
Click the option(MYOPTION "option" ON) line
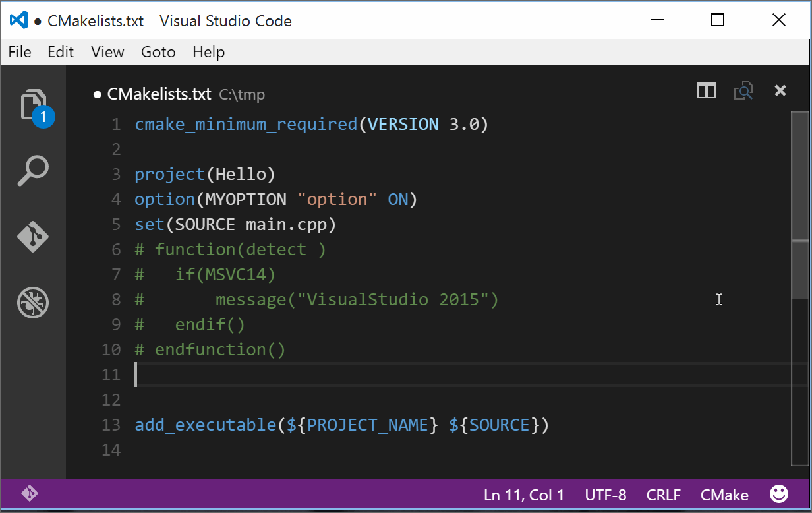(276, 199)
